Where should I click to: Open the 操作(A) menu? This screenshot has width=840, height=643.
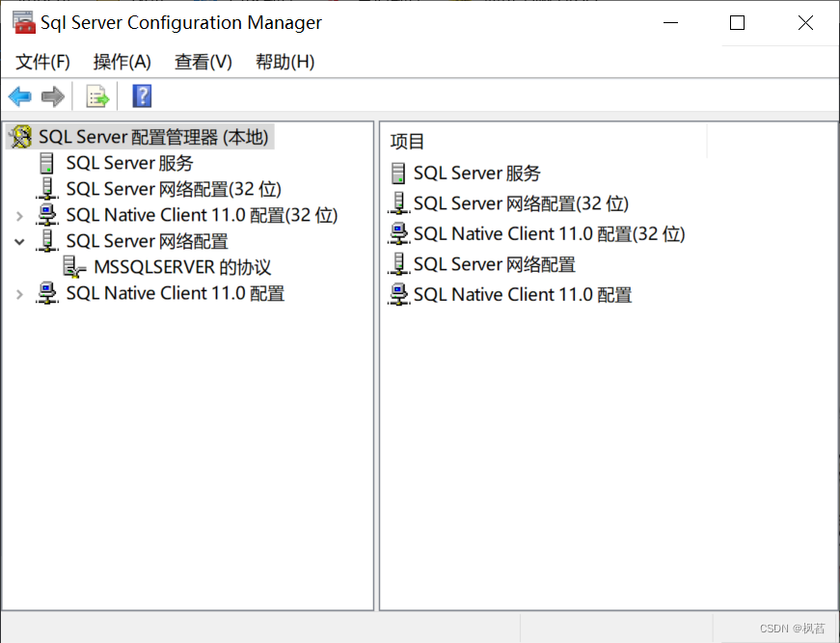pos(122,62)
